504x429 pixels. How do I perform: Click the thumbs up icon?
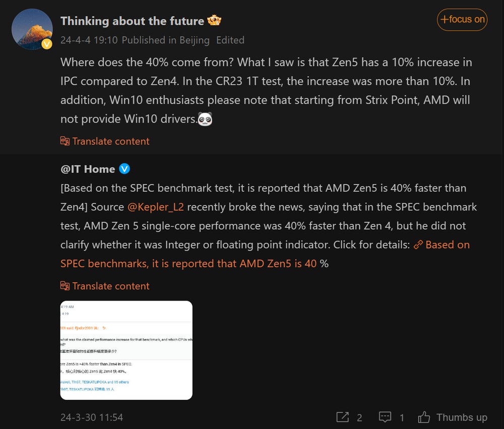pyautogui.click(x=424, y=417)
